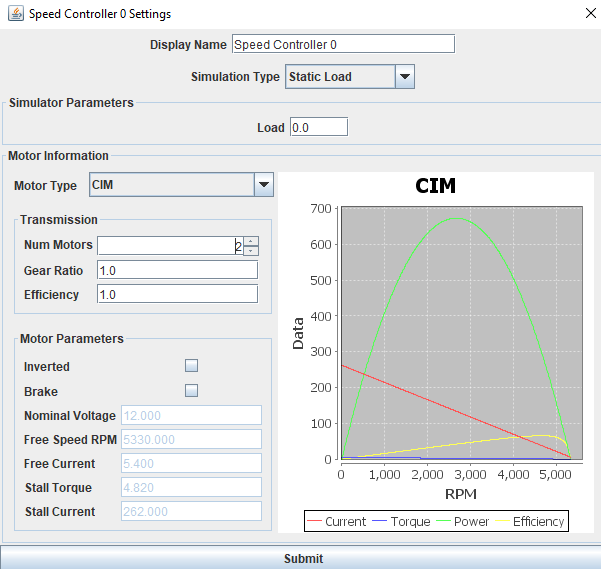601x569 pixels.
Task: Increase Num Motors with up arrow
Action: 251,241
